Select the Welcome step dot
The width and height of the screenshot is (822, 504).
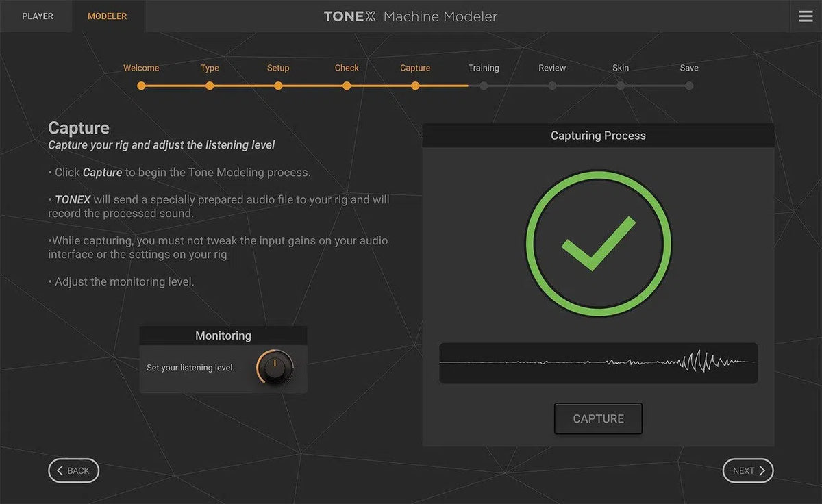(141, 86)
